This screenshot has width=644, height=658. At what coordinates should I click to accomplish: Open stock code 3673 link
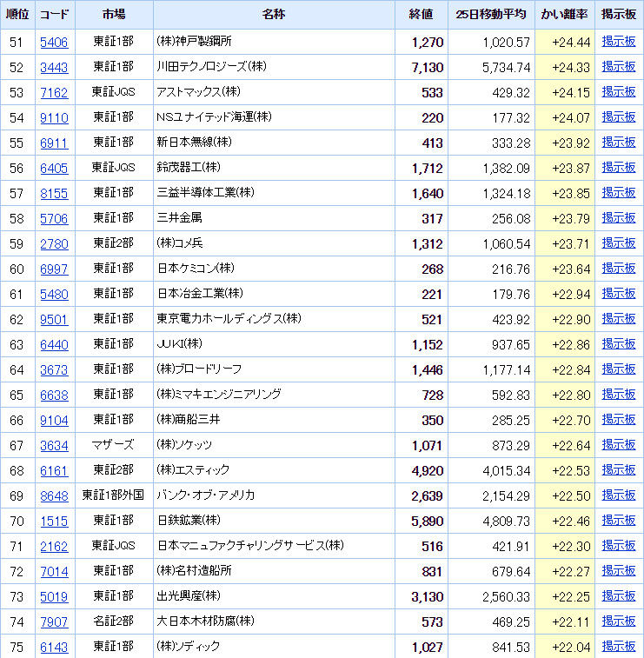pyautogui.click(x=54, y=370)
